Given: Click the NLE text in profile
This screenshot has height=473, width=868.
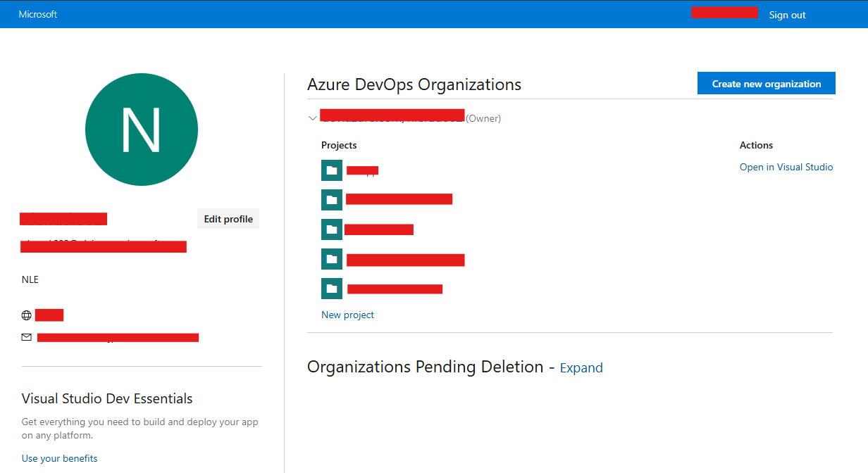Looking at the screenshot, I should (x=30, y=279).
